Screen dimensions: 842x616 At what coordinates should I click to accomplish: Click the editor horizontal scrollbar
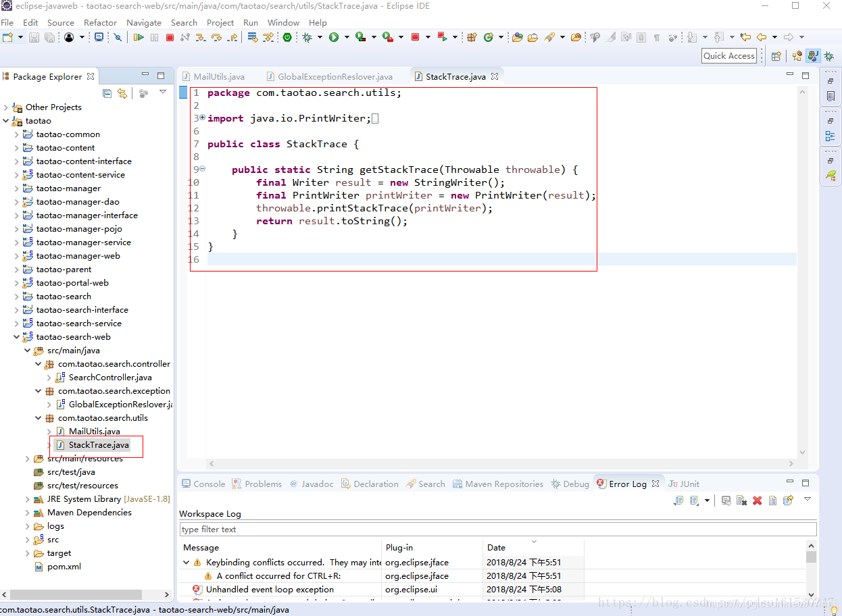tap(501, 464)
